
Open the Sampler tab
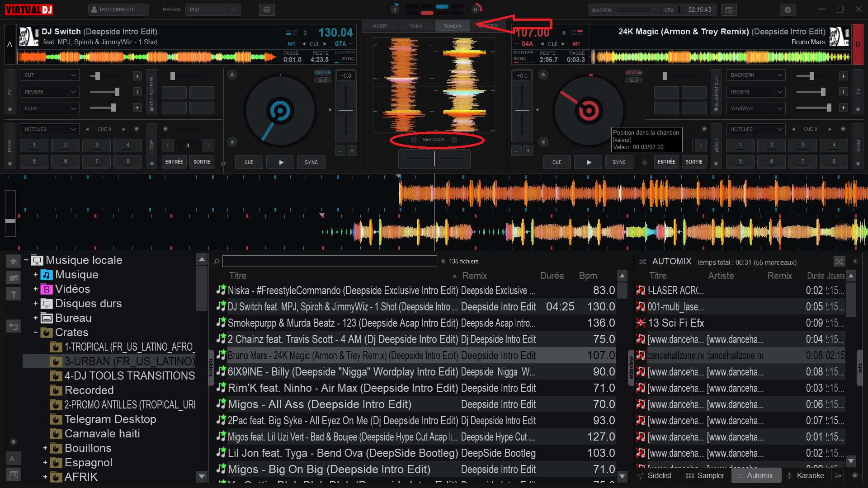[x=705, y=475]
